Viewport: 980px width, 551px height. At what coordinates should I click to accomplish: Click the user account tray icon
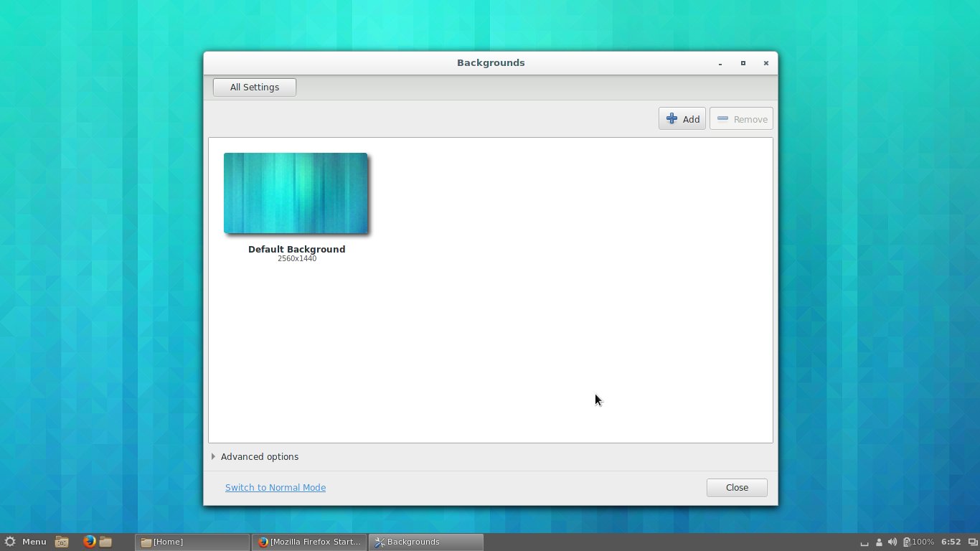pyautogui.click(x=879, y=542)
